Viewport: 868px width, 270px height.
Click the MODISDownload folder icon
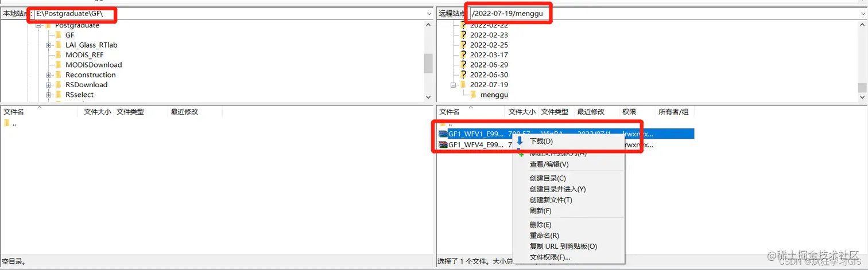click(59, 65)
